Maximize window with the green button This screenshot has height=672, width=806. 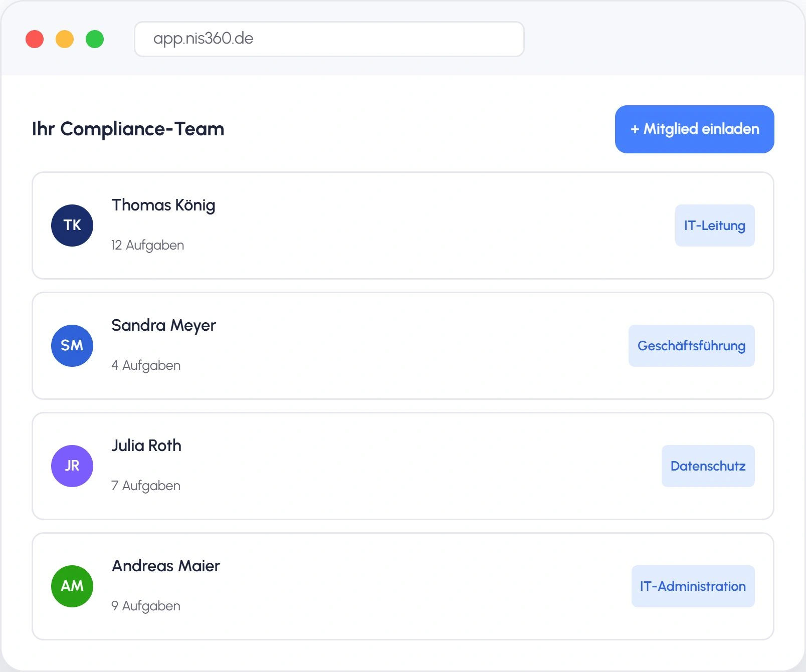95,39
